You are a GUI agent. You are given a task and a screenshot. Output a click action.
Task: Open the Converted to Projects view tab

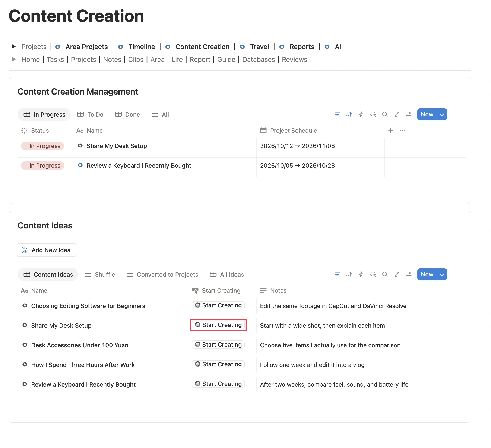(162, 274)
